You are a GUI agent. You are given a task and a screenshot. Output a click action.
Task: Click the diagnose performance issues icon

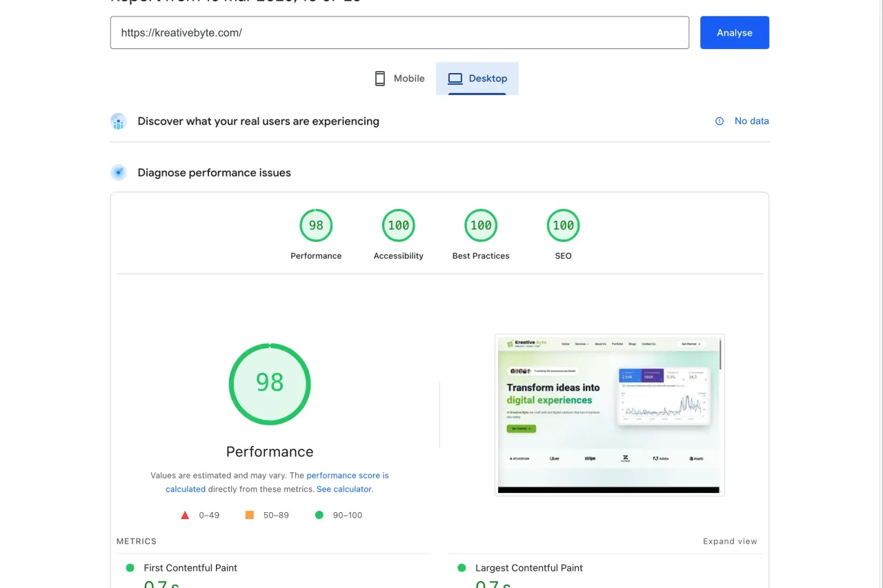(x=119, y=173)
